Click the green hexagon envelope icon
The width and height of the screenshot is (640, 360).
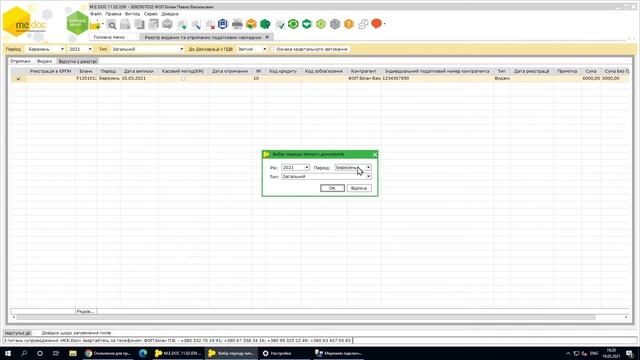point(307,24)
